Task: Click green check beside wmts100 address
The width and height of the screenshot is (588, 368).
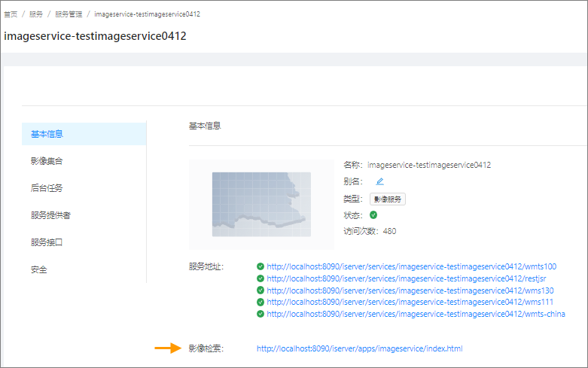Action: point(260,266)
